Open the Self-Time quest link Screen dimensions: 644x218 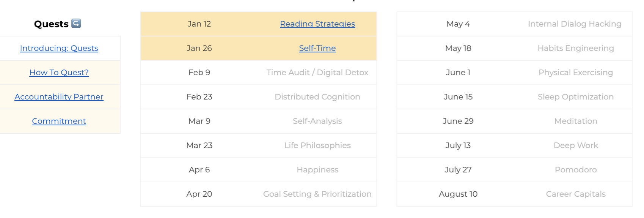(317, 48)
